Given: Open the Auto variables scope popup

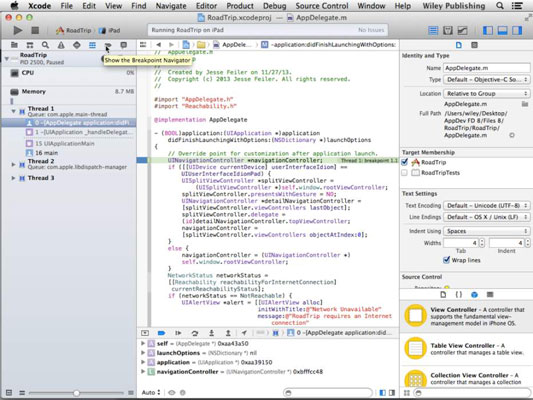Looking at the screenshot, I should pyautogui.click(x=151, y=393).
